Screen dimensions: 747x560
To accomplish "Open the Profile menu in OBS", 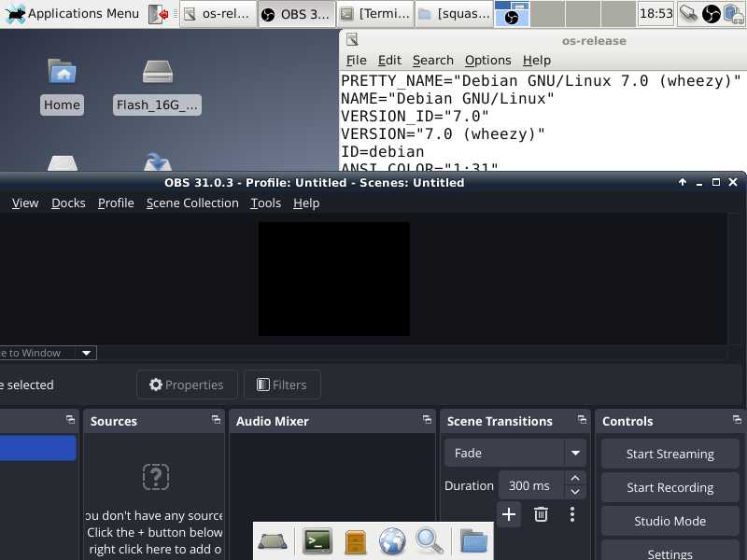I will pos(116,203).
